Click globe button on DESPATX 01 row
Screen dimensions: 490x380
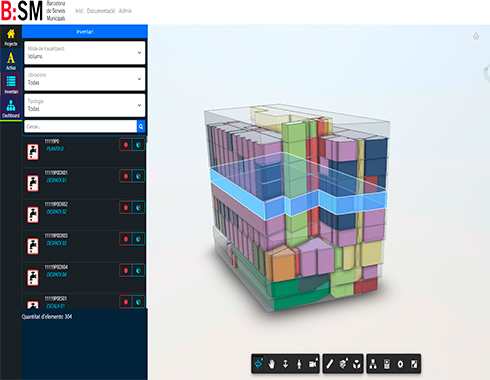pyautogui.click(x=138, y=176)
